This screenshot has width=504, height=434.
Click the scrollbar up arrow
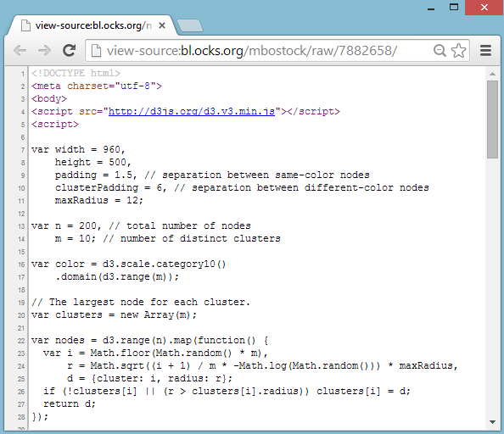click(x=492, y=74)
